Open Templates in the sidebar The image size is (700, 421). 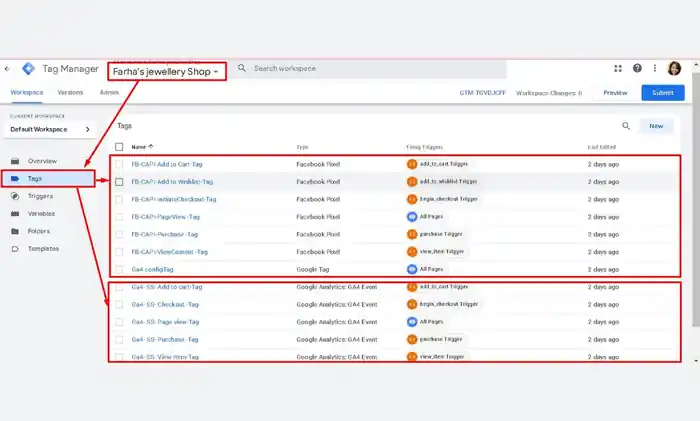pos(43,249)
